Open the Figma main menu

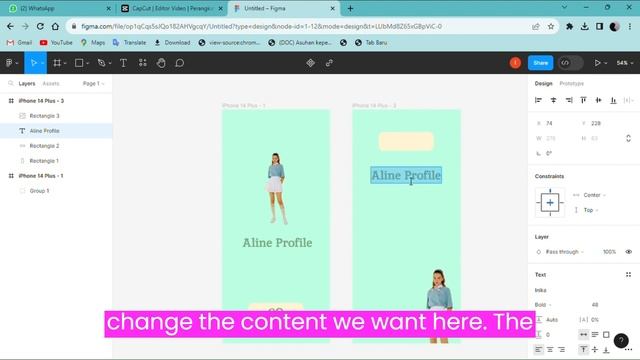9,63
